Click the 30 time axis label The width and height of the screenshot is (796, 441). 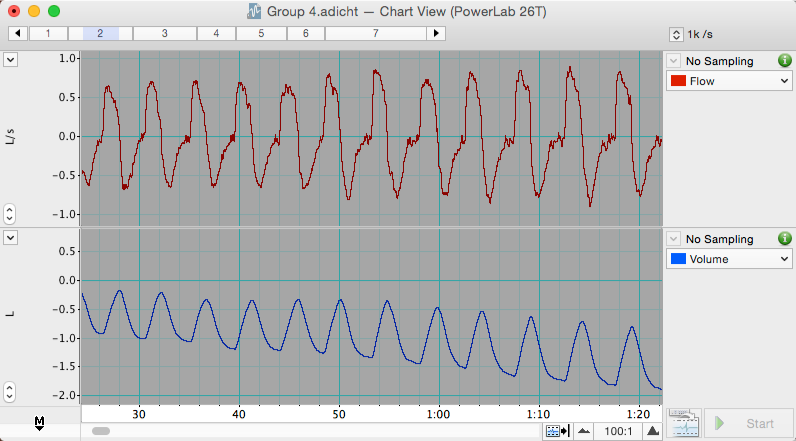click(x=139, y=415)
